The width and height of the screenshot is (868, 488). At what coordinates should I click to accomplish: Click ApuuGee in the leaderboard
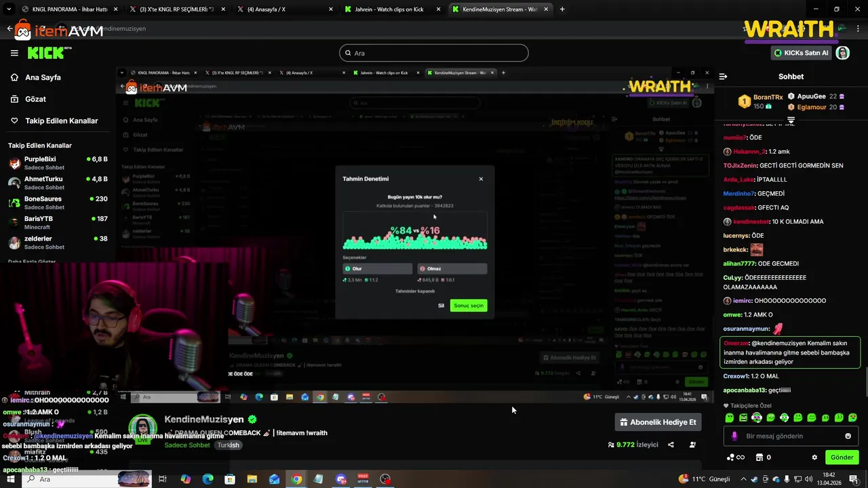(816, 97)
